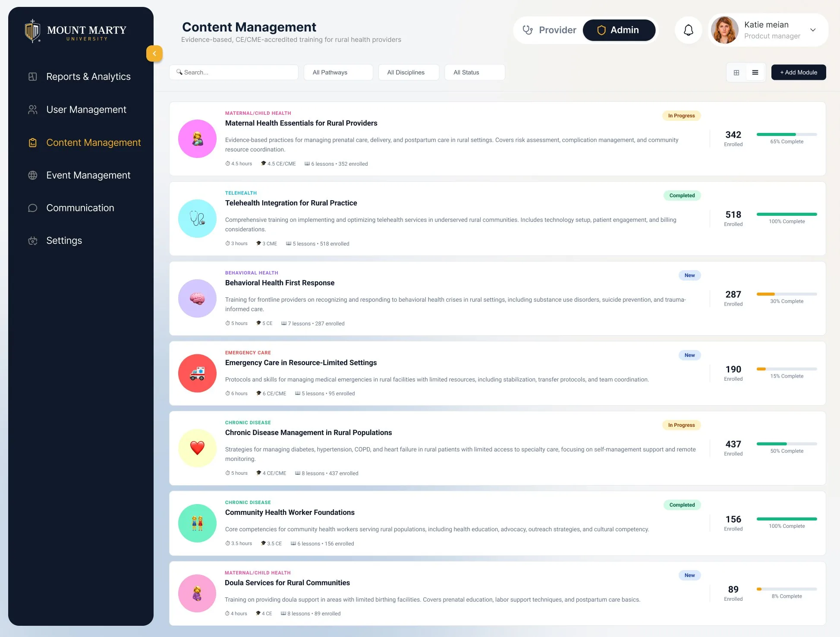Viewport: 840px width, 637px height.
Task: Collapse the sidebar with the yellow arrow
Action: (x=154, y=54)
